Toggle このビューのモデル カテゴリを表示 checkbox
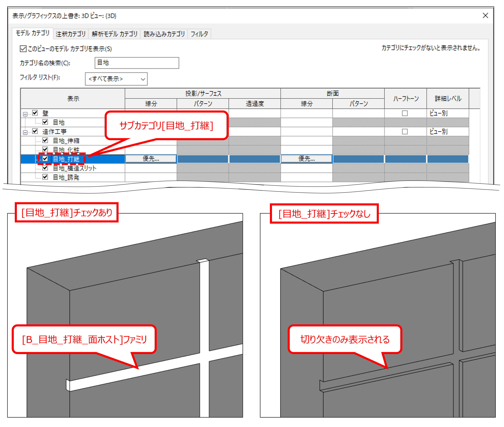This screenshot has width=504, height=427. click(x=23, y=49)
